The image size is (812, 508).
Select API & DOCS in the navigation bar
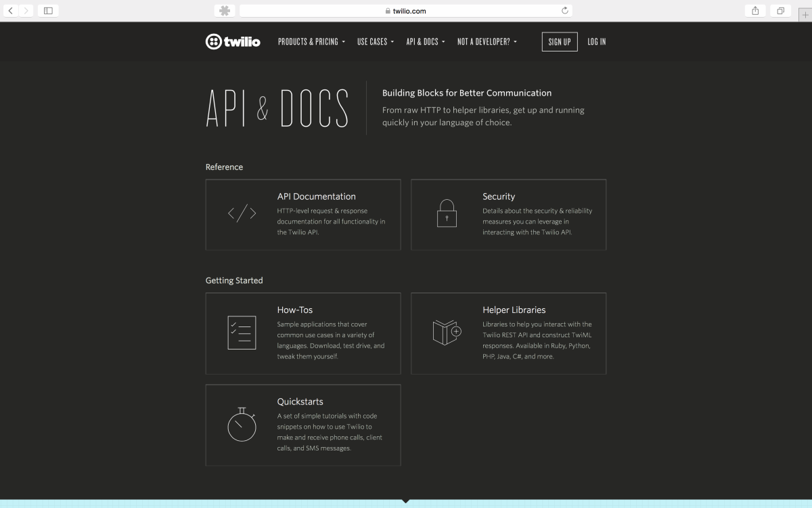(425, 41)
